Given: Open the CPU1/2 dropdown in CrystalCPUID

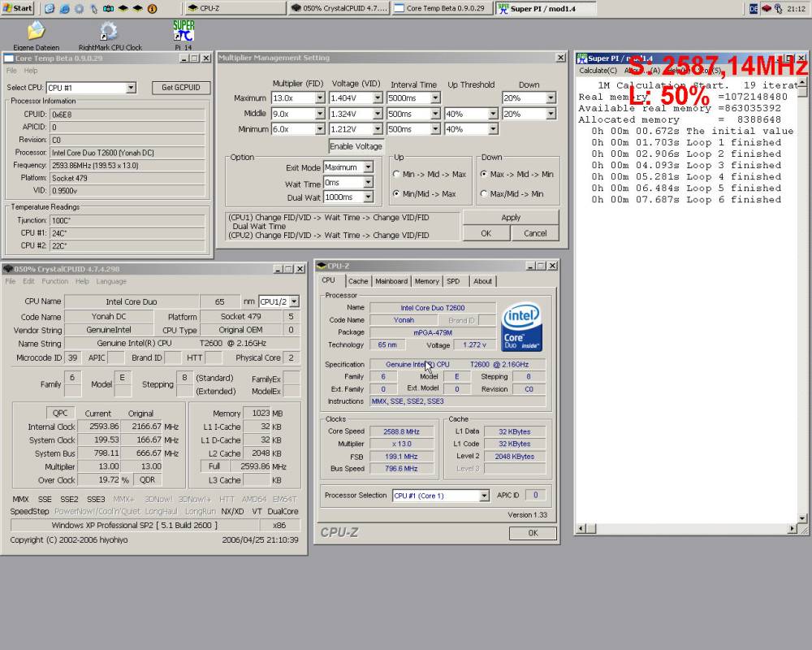Looking at the screenshot, I should pos(294,301).
